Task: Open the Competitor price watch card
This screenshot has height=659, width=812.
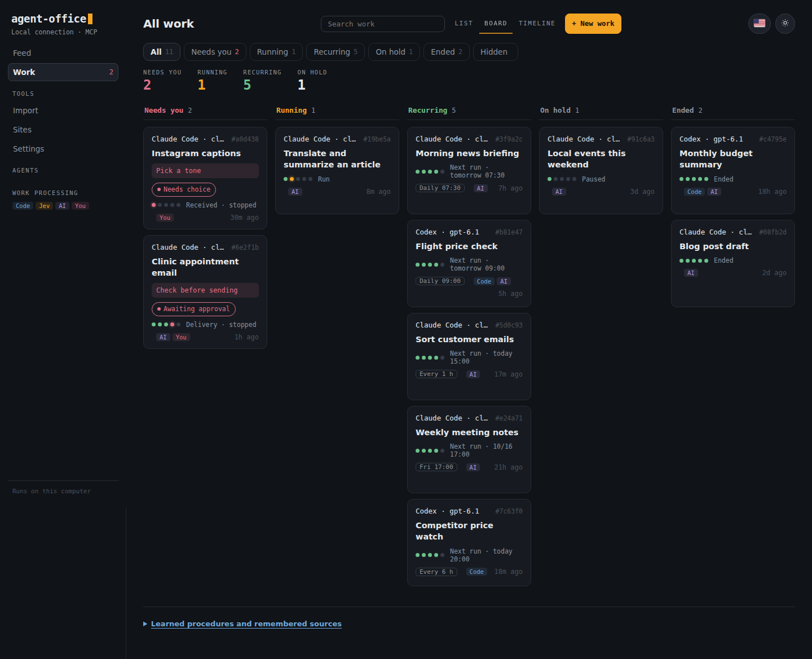Action: pyautogui.click(x=469, y=542)
